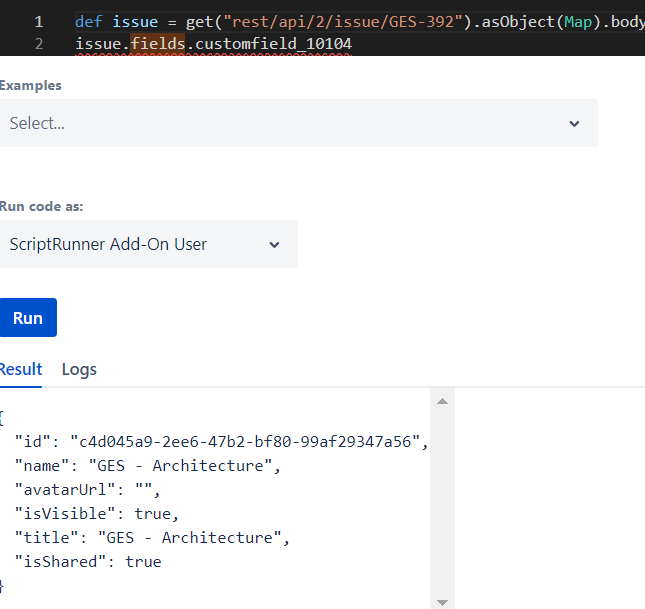Click the blue Run button
The image size is (645, 609).
point(28,318)
